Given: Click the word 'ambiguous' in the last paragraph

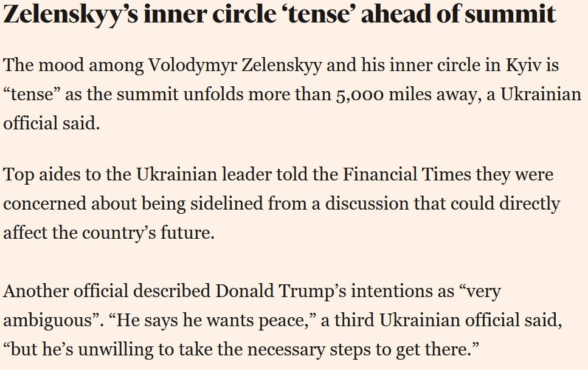Looking at the screenshot, I should click(x=48, y=321).
